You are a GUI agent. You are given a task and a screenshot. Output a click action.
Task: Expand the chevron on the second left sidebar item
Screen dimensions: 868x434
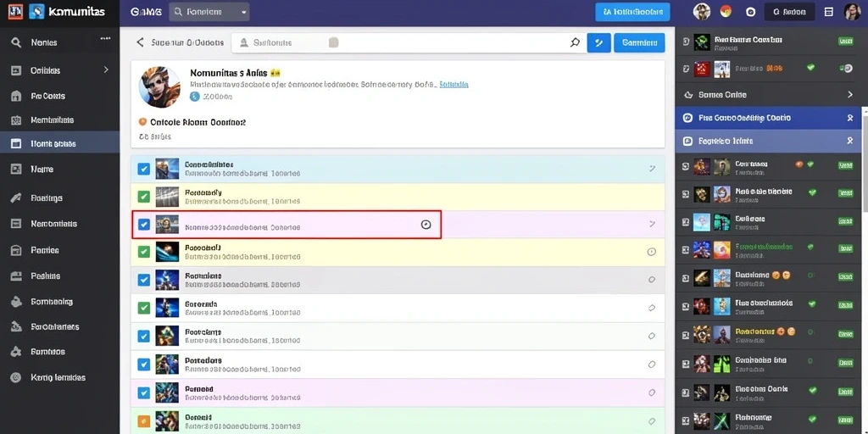point(106,70)
